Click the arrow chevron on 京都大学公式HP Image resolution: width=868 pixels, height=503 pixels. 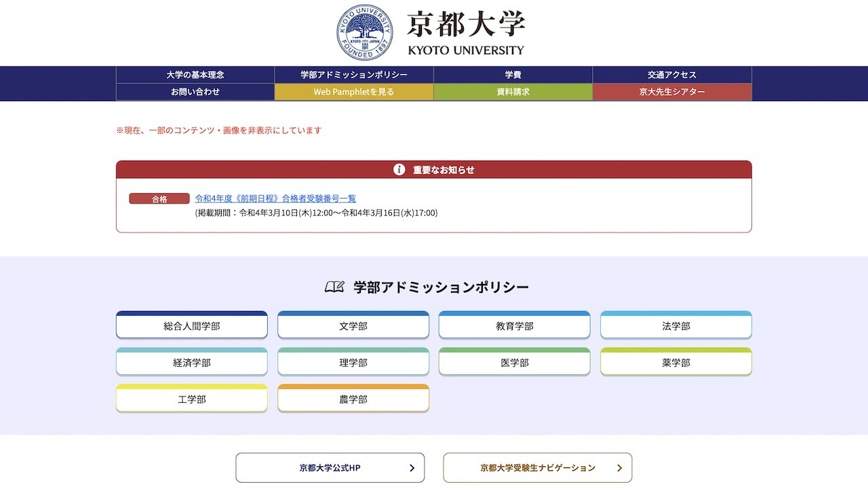coord(412,468)
